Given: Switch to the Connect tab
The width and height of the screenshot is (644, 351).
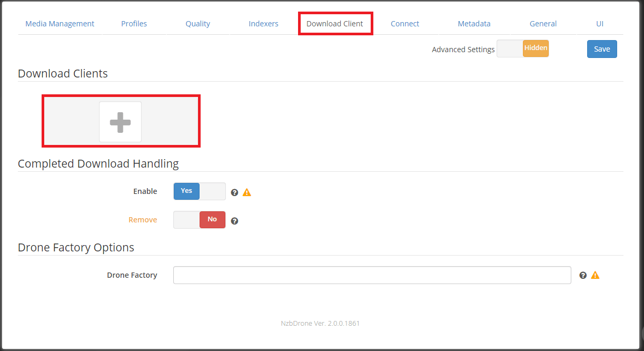Looking at the screenshot, I should [405, 24].
